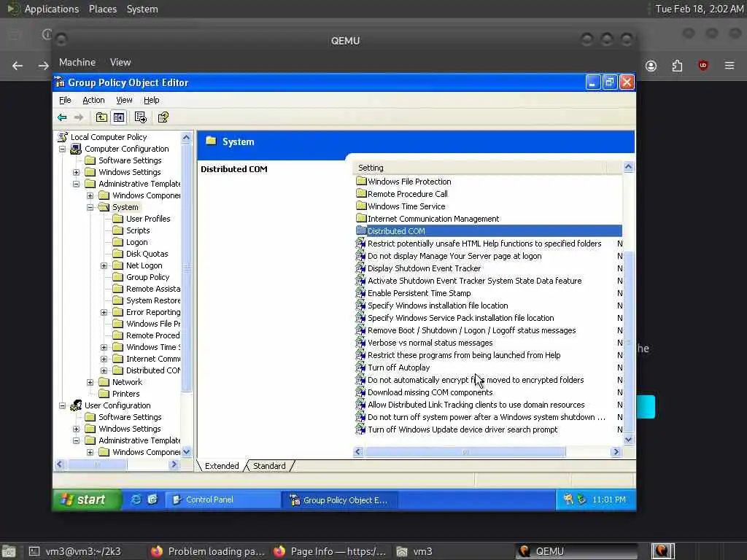Select User Profiles folder in tree
Image resolution: width=747 pixels, height=560 pixels.
point(147,219)
